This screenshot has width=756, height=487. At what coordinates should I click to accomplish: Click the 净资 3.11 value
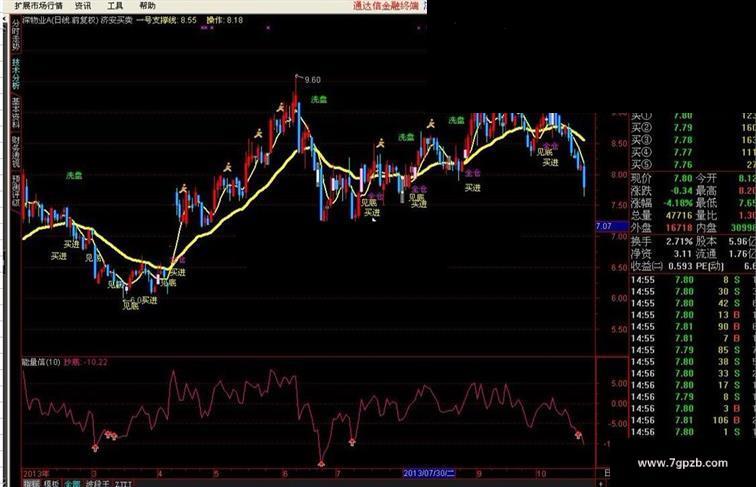point(683,254)
